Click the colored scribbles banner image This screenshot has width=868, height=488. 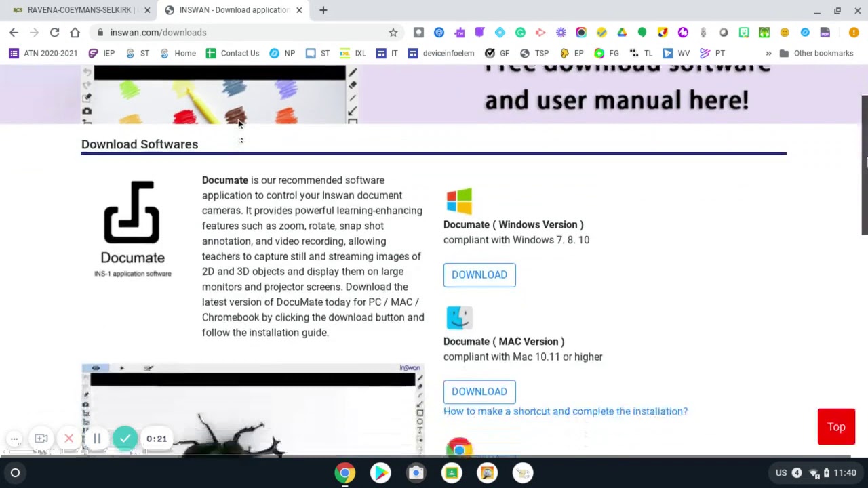click(x=220, y=96)
